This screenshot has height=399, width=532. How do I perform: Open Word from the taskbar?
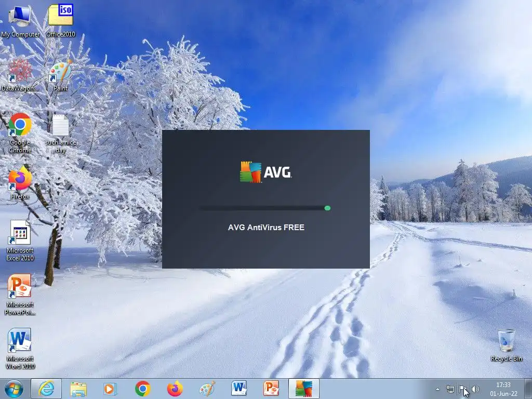pyautogui.click(x=239, y=389)
